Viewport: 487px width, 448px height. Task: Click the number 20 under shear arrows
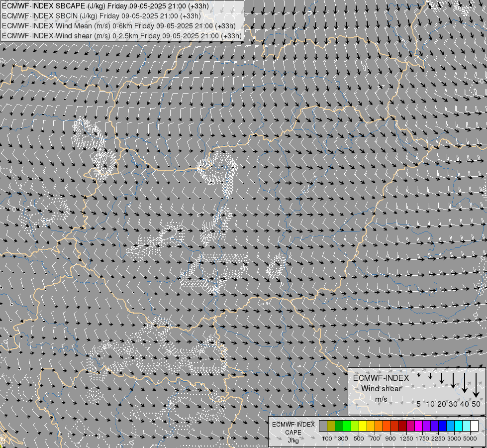click(442, 404)
